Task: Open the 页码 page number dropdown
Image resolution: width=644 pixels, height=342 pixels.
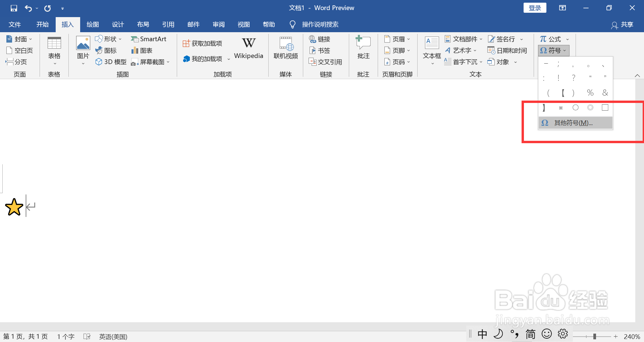Action: [x=397, y=62]
